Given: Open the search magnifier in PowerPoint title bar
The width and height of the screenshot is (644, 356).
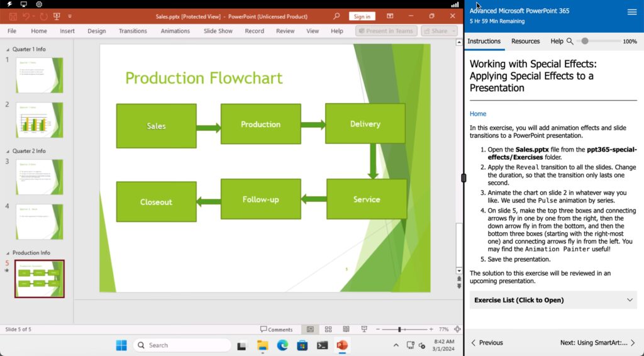Looking at the screenshot, I should click(336, 16).
